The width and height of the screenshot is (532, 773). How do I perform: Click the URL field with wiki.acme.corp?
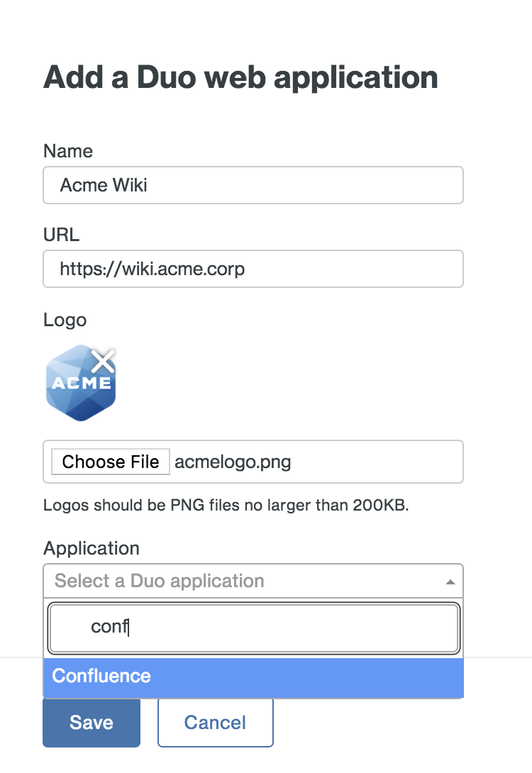253,269
